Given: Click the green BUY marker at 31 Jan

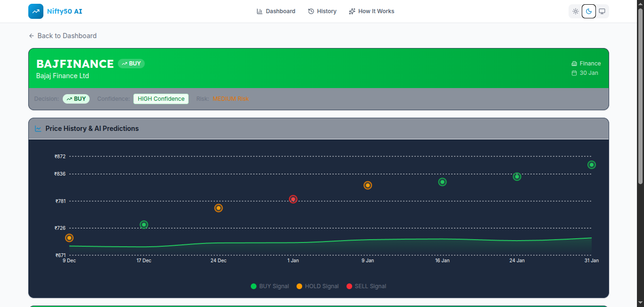Looking at the screenshot, I should [592, 165].
